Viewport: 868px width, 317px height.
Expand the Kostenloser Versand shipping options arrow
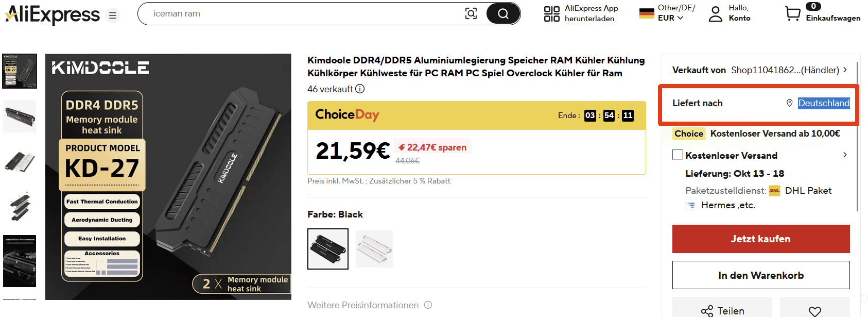845,155
